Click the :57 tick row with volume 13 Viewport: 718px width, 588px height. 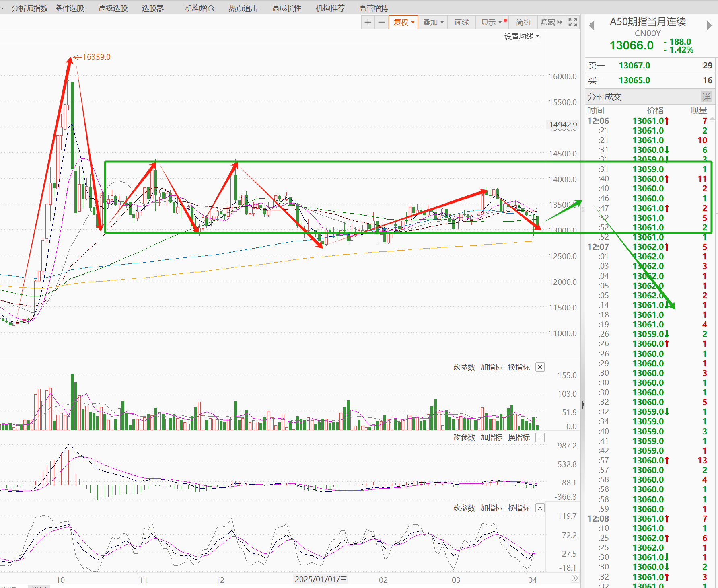point(648,461)
